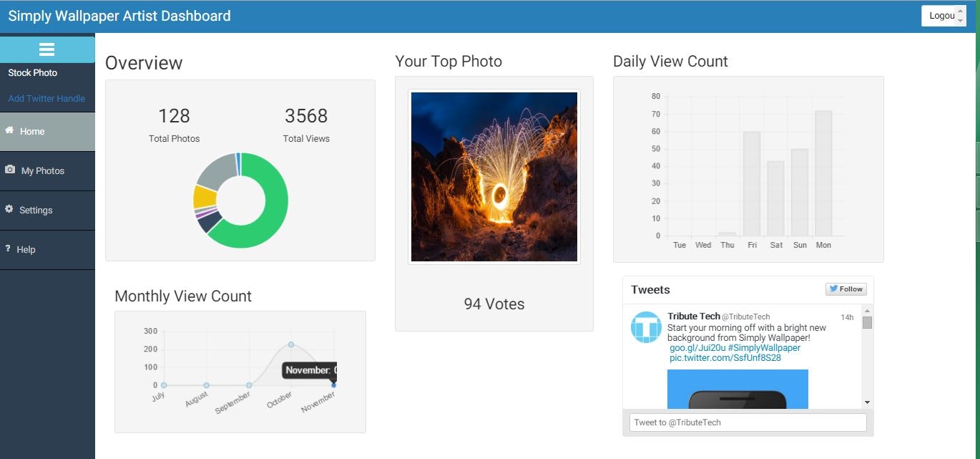
Task: Click the September point on monthly chart
Action: pyautogui.click(x=249, y=385)
